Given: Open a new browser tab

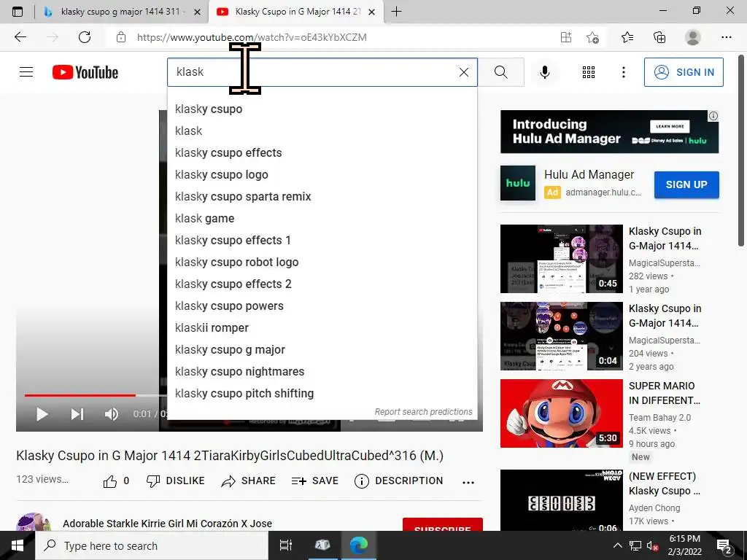Looking at the screenshot, I should click(x=396, y=12).
